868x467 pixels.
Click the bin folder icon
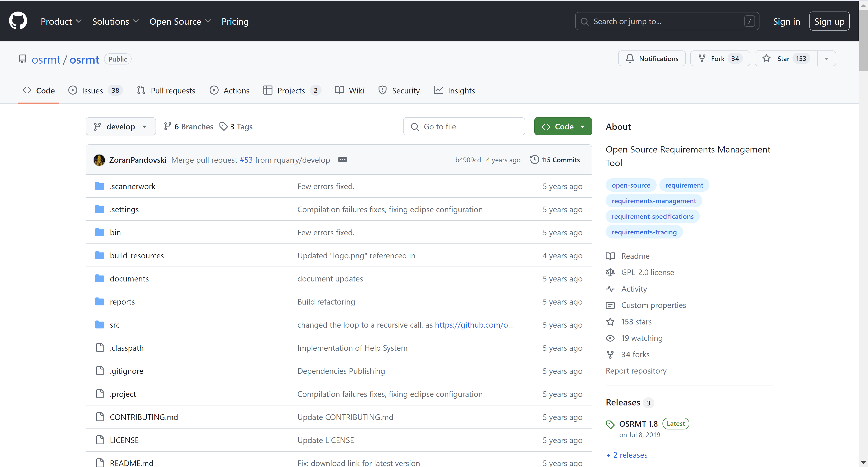tap(100, 232)
